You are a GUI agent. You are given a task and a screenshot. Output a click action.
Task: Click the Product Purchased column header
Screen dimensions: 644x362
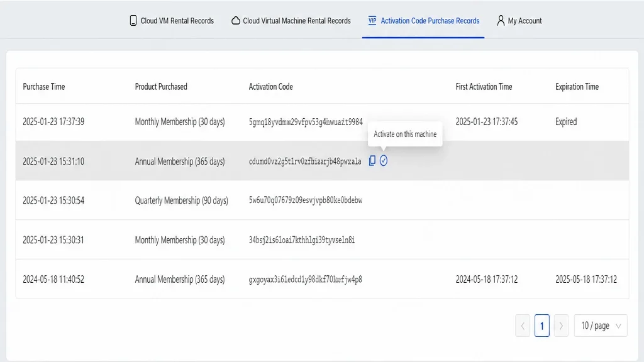(161, 87)
